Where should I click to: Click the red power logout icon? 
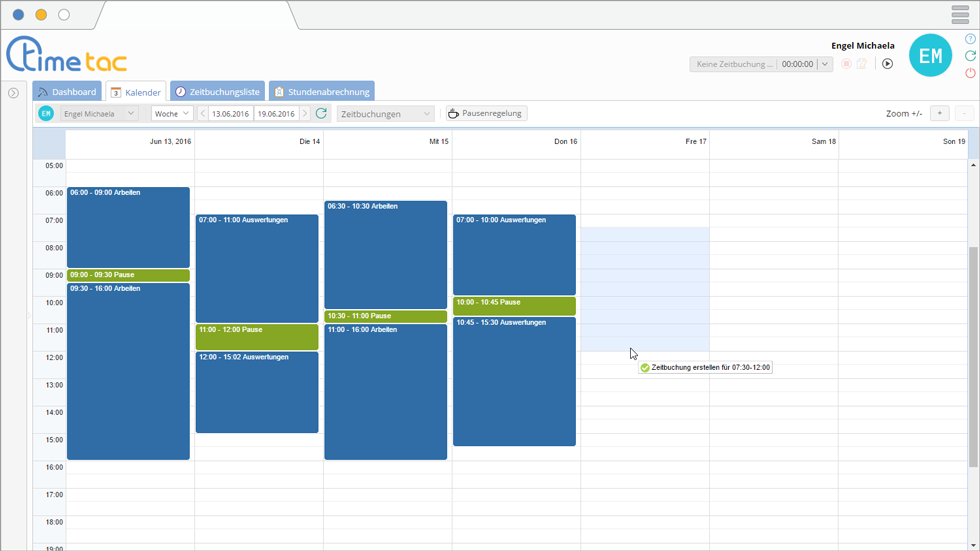tap(970, 73)
